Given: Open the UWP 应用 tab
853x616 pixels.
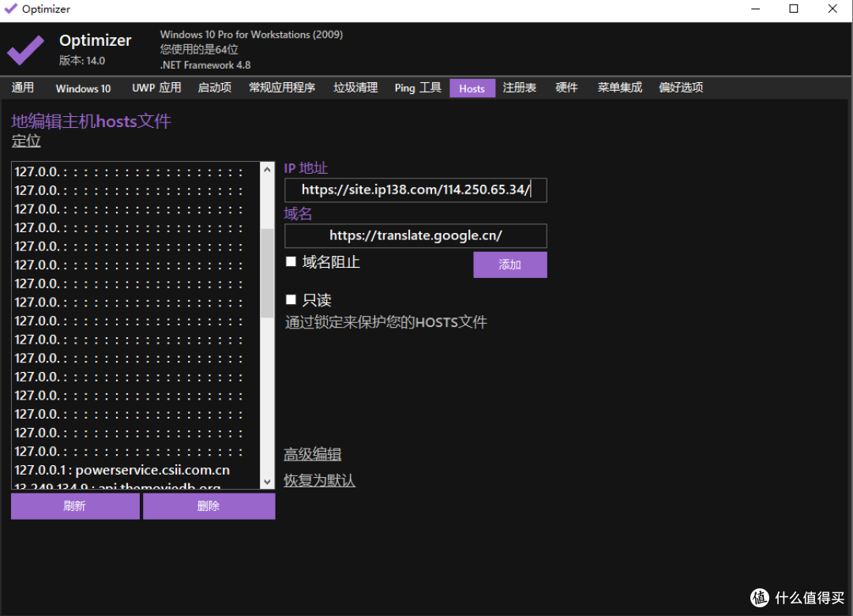Looking at the screenshot, I should pos(156,88).
